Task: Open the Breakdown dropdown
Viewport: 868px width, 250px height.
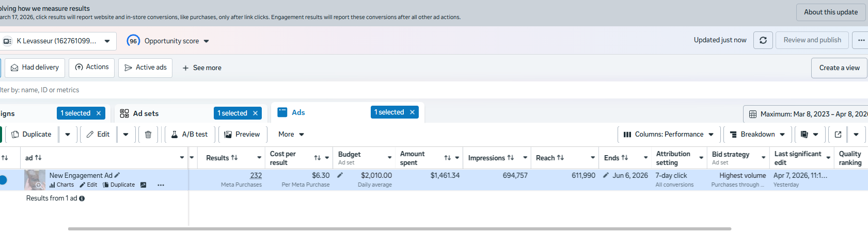Action: (x=757, y=135)
